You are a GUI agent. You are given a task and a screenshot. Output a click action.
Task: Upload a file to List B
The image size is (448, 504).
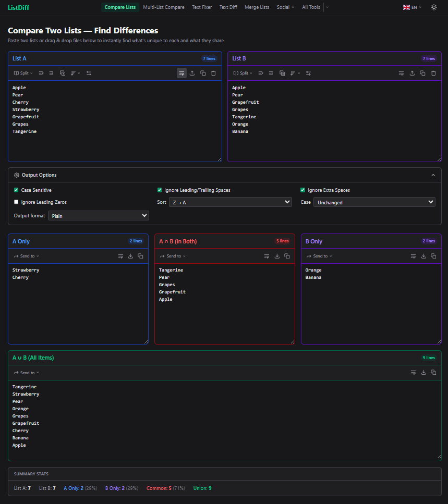coord(412,73)
